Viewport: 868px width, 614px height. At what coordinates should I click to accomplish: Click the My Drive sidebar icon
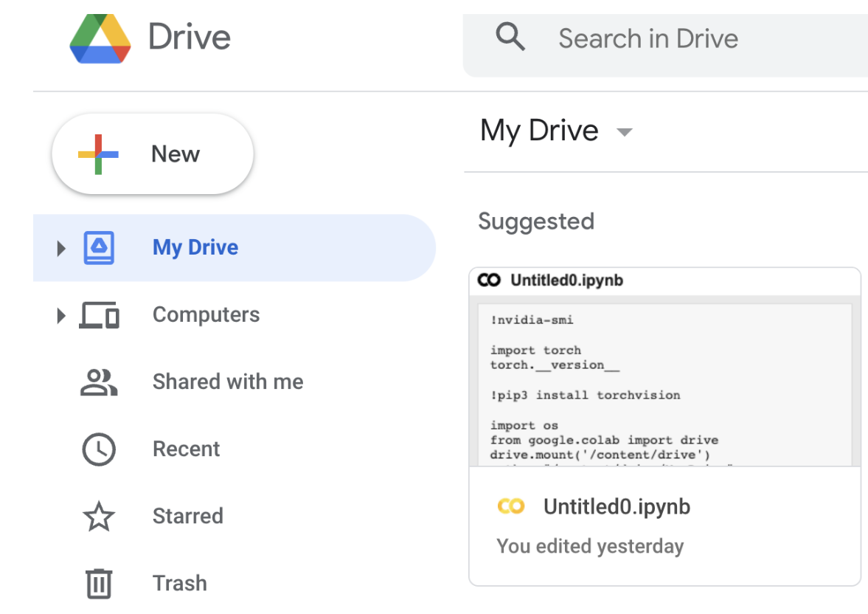pos(99,248)
